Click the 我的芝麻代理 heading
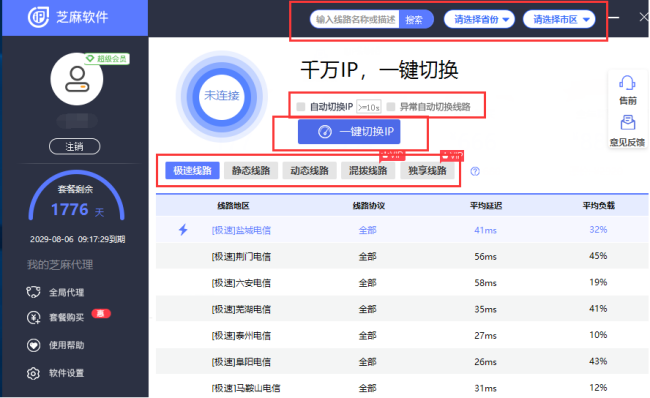 click(60, 265)
